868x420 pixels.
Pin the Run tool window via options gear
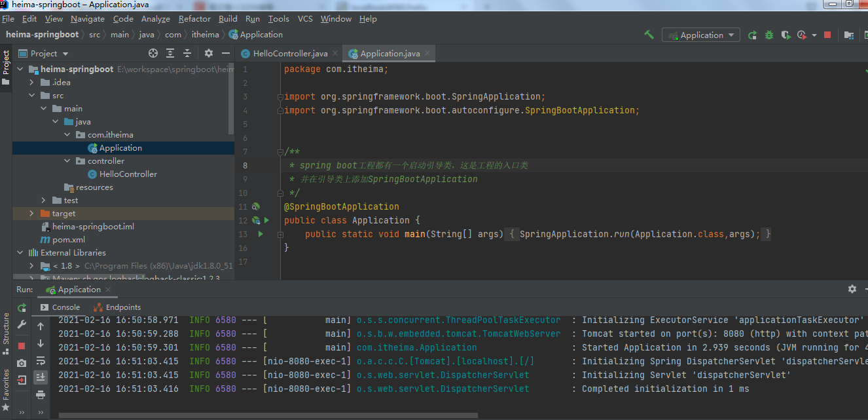852,289
